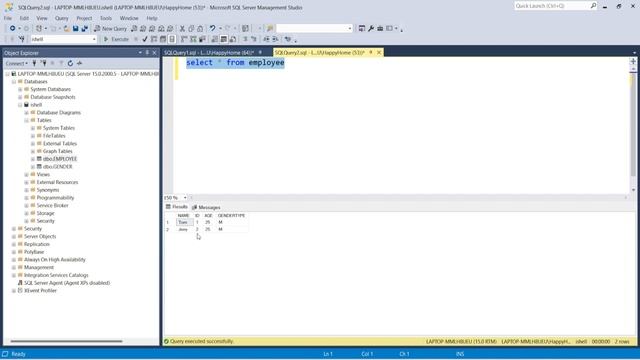Expand the dbo.EMPLOYEE table node

point(33,159)
